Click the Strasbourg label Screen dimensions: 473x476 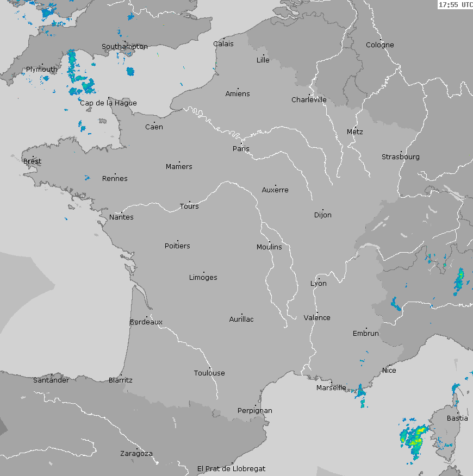(x=400, y=156)
